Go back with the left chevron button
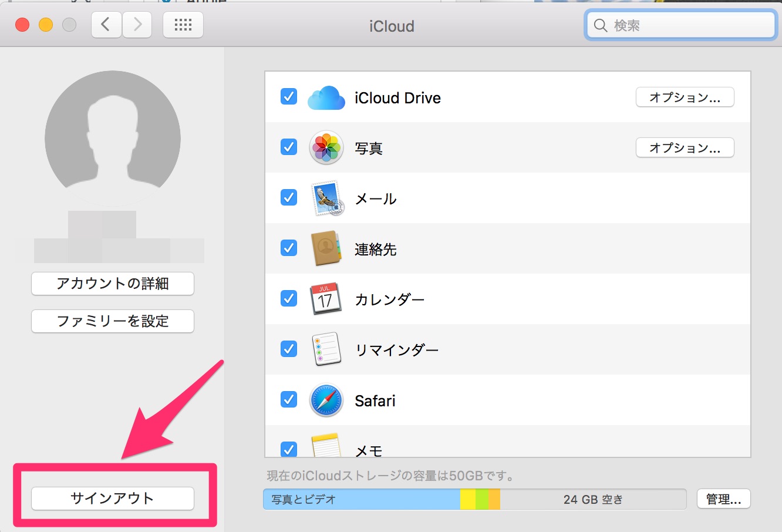The height and width of the screenshot is (532, 782). tap(106, 25)
